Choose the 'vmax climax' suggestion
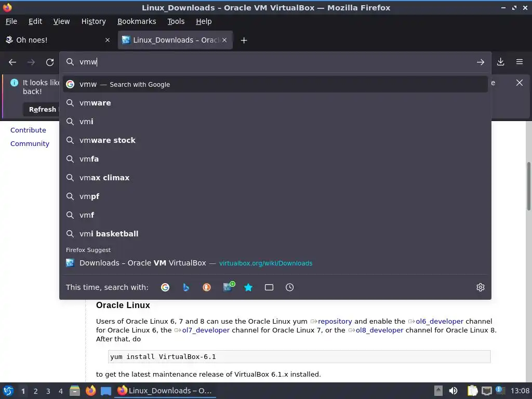The image size is (532, 399). (x=275, y=178)
